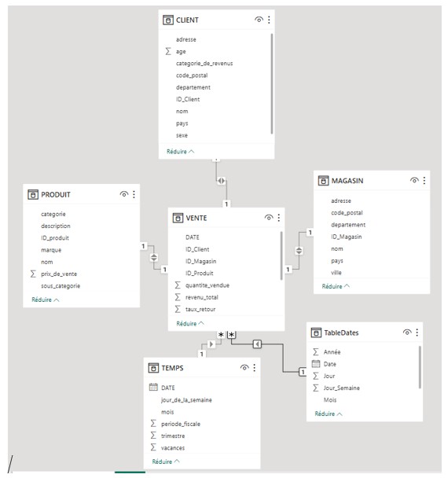Select the CLIENT to VENTE relationship direction icon
This screenshot has width=448, height=478.
[x=222, y=181]
